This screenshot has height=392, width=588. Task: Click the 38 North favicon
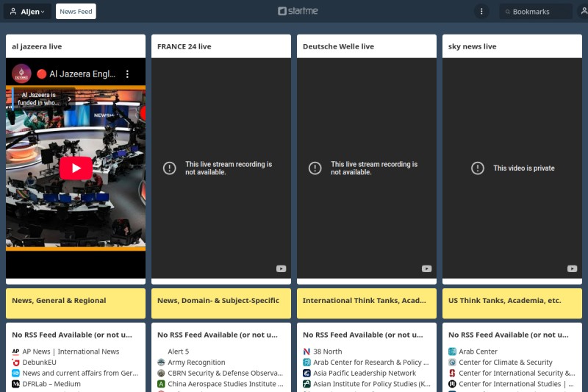(x=306, y=352)
